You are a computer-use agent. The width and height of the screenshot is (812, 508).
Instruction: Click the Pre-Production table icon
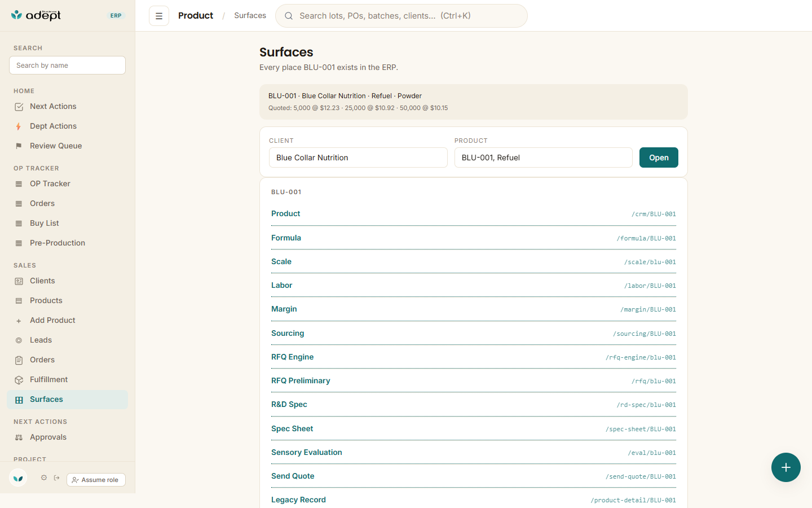19,243
